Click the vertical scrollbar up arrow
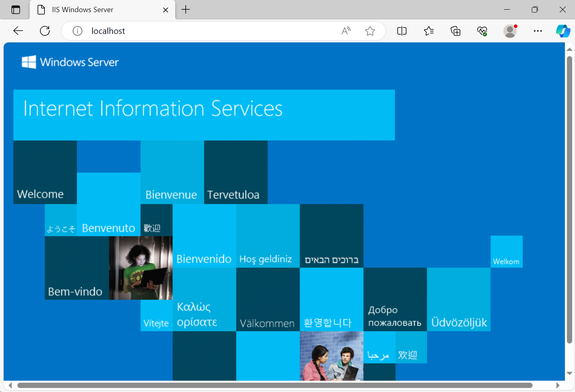575x392 pixels. coord(569,49)
